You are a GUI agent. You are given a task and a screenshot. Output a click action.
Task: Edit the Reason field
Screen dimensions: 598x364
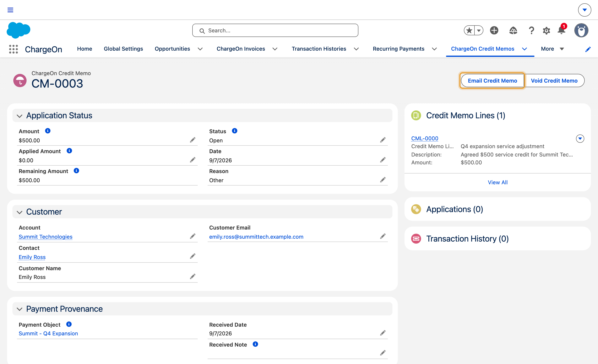pyautogui.click(x=383, y=180)
